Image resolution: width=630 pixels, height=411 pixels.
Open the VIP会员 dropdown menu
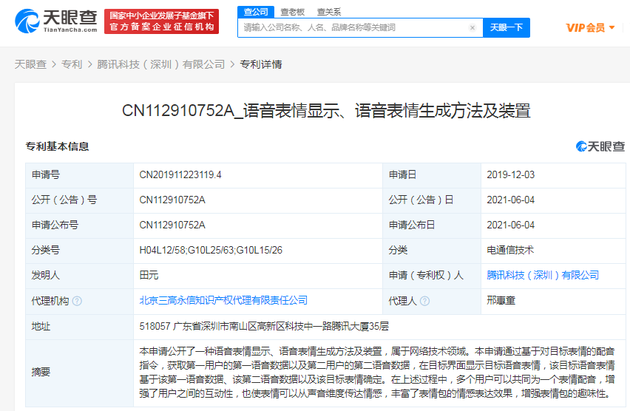[590, 28]
